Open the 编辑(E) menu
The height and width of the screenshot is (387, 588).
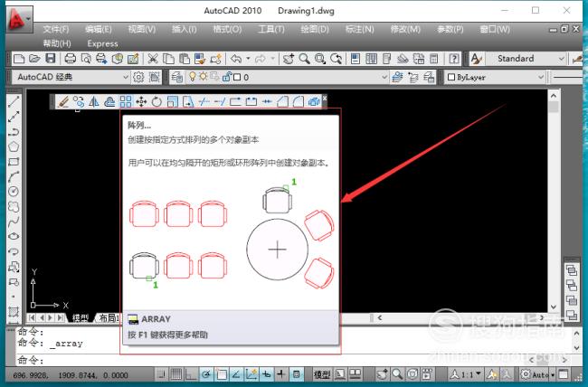point(98,29)
